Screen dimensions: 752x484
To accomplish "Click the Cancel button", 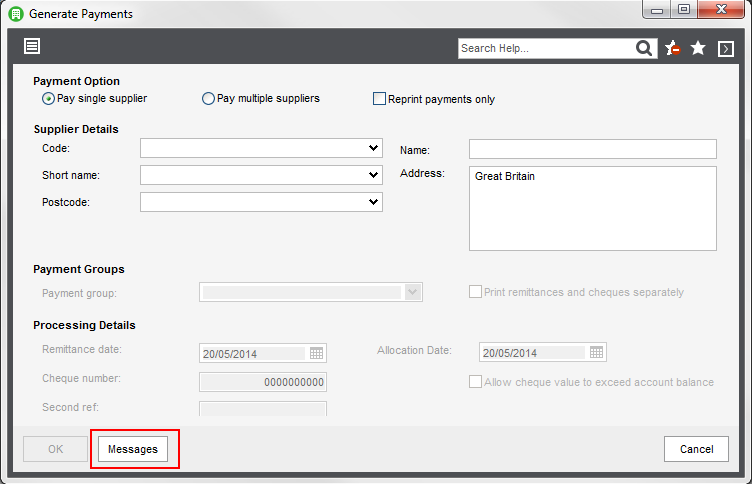I will (x=696, y=449).
